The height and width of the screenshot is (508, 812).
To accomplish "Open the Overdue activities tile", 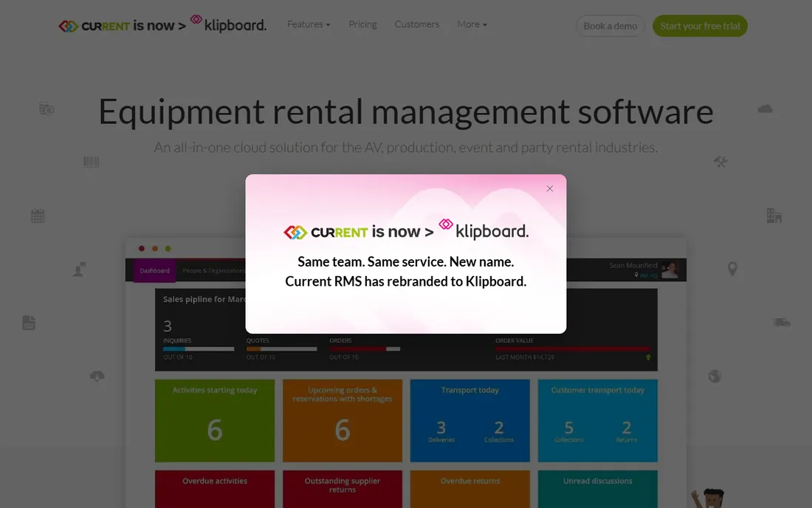I will (215, 489).
